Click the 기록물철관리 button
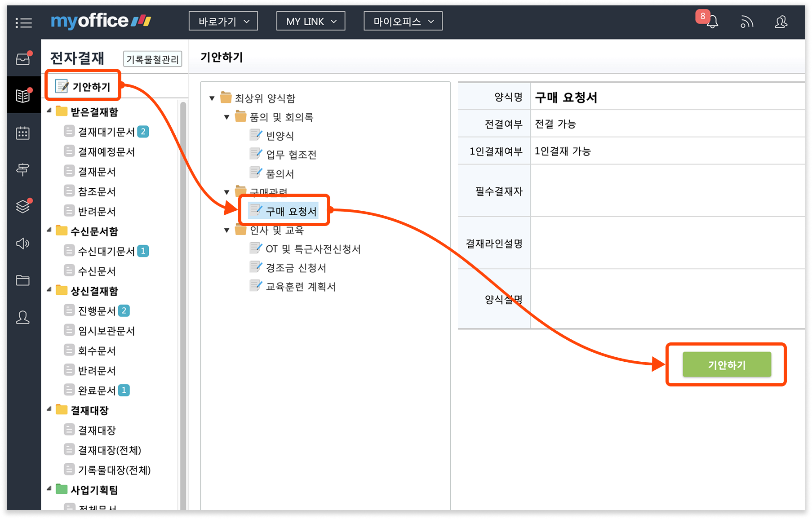 pos(152,59)
